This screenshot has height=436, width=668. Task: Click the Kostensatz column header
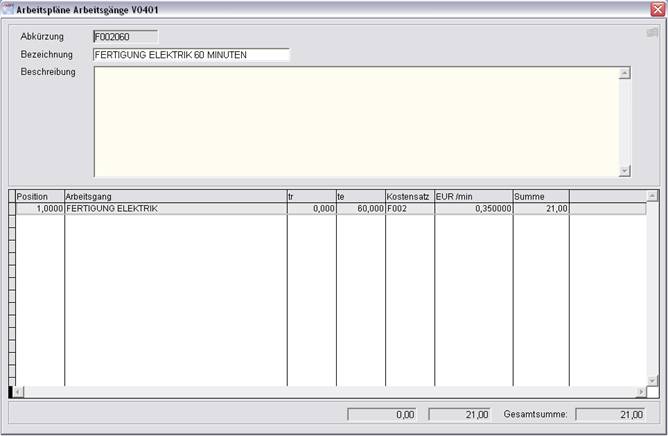click(409, 197)
